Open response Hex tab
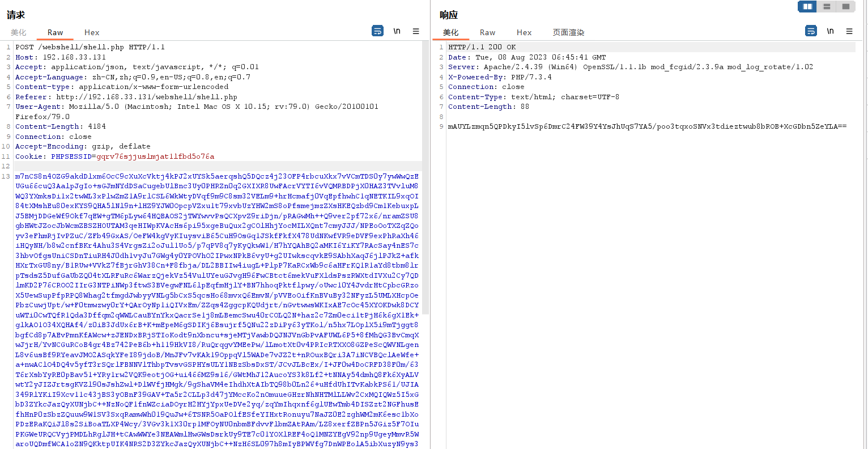Viewport: 868px width, 449px height. click(524, 33)
